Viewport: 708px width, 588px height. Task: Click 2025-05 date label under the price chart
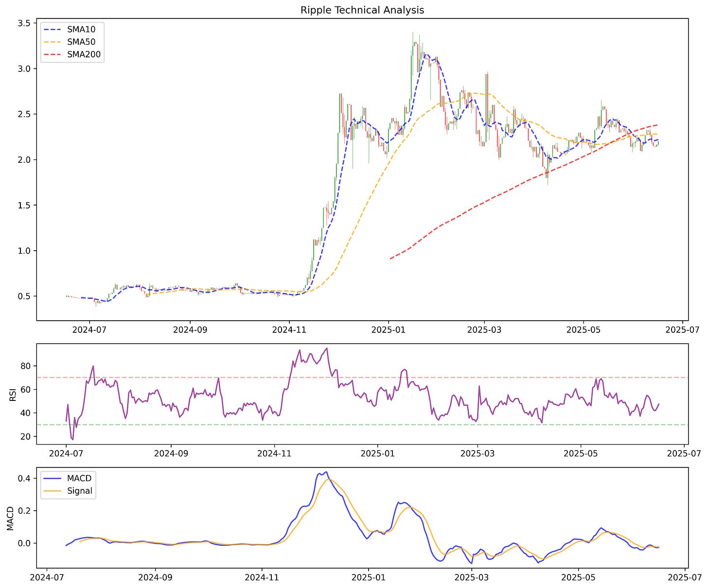[x=584, y=330]
